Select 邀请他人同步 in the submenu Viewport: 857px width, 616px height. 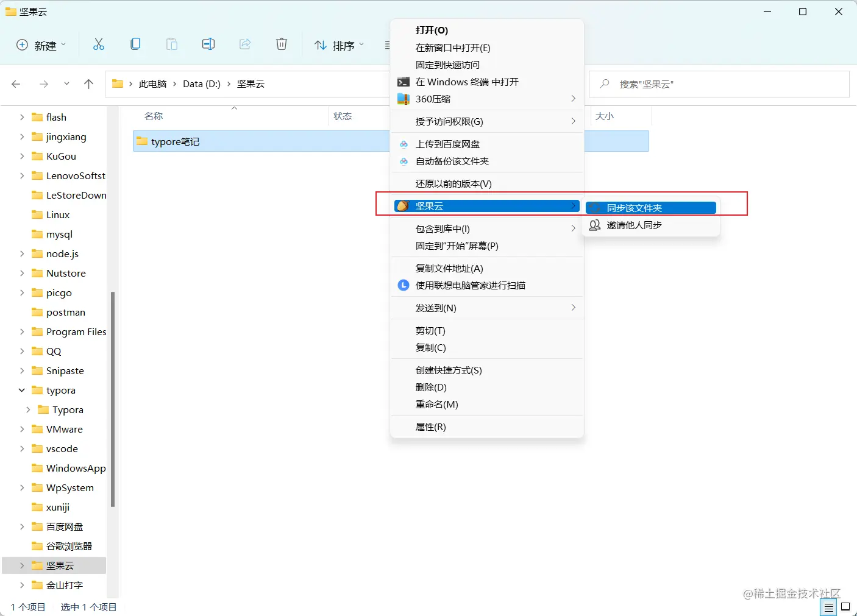(x=651, y=225)
